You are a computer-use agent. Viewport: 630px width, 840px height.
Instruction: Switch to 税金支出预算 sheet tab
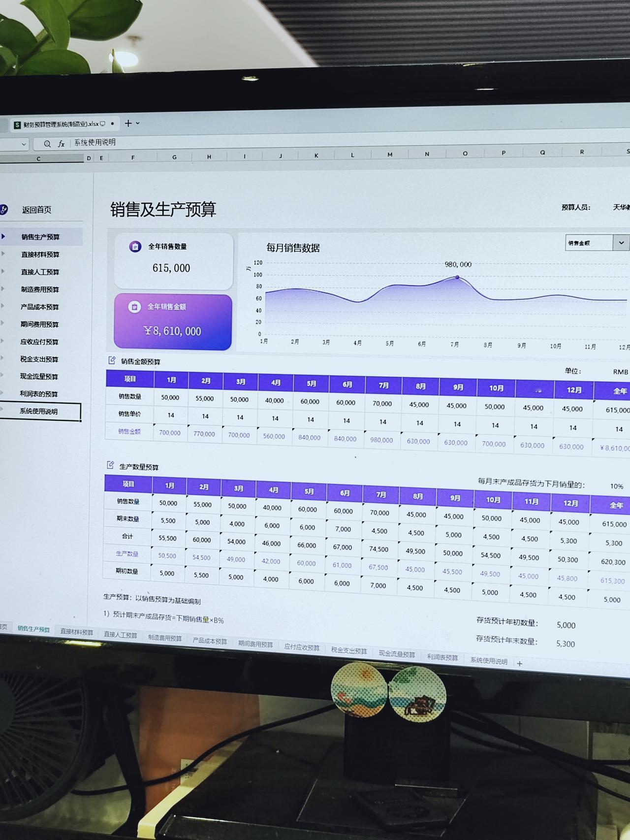tap(349, 650)
